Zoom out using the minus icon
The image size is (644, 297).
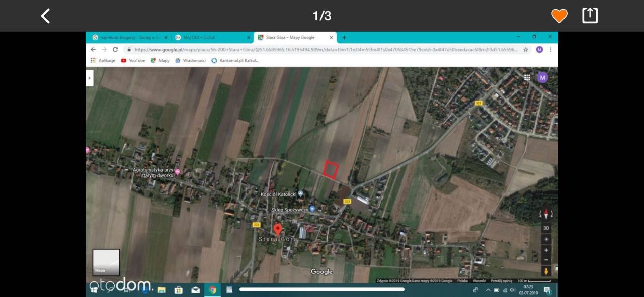pos(546,260)
